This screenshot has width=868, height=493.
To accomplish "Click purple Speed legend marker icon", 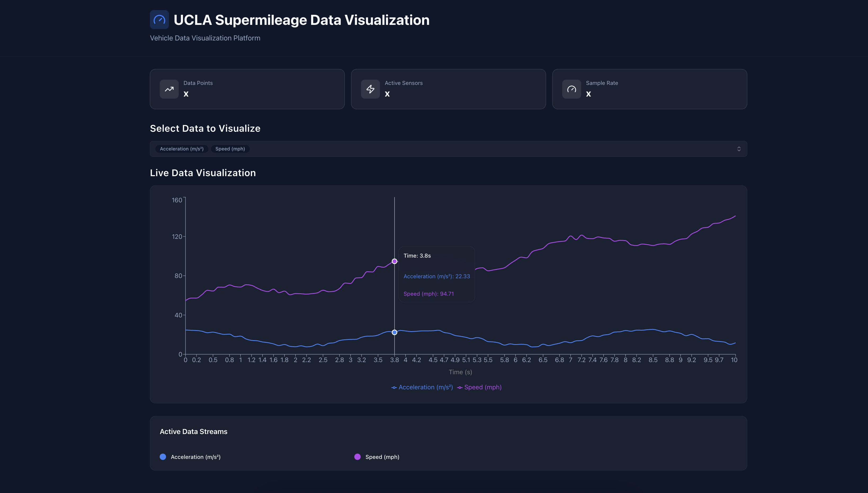I will (x=460, y=387).
